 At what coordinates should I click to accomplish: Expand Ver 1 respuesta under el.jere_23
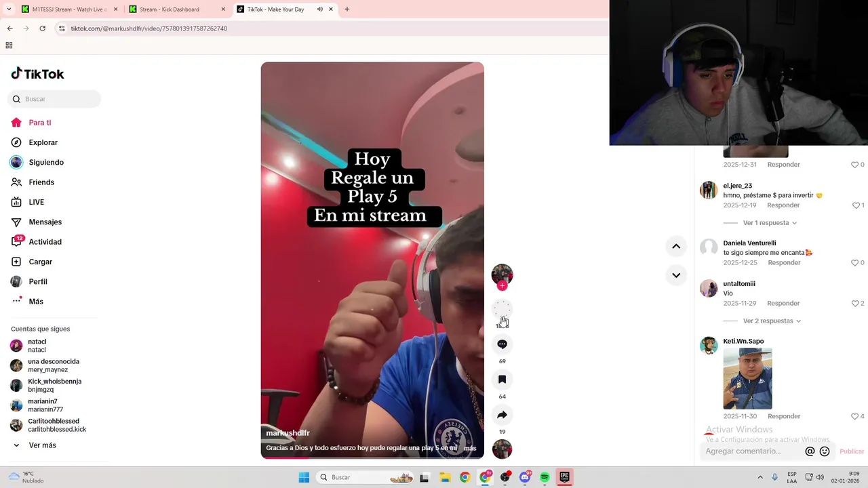(770, 223)
